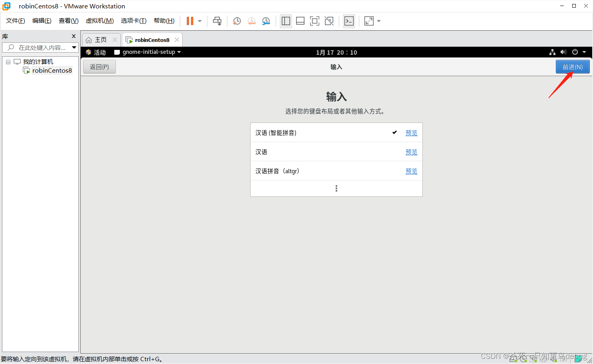Screen dimensions: 593x364
Task: Click the power icon in GNOME bar
Action: point(575,52)
